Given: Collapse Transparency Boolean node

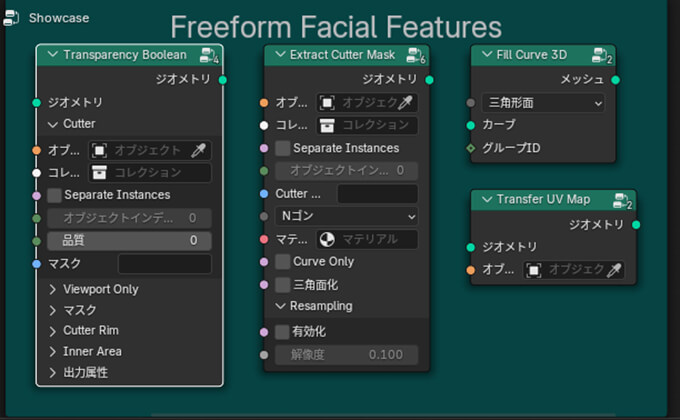Looking at the screenshot, I should tap(53, 55).
